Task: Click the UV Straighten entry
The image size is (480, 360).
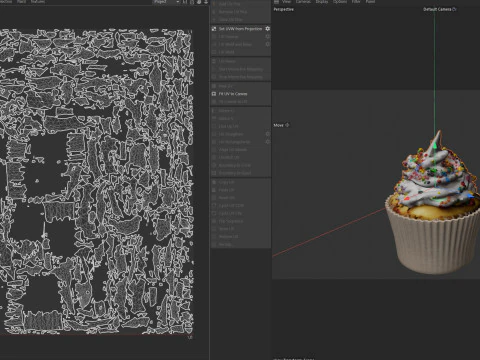Action: pyautogui.click(x=231, y=134)
